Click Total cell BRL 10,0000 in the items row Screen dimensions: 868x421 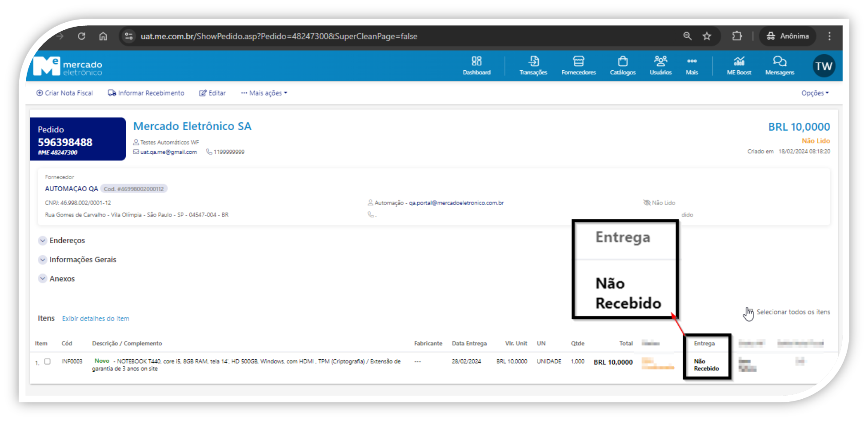pyautogui.click(x=613, y=362)
